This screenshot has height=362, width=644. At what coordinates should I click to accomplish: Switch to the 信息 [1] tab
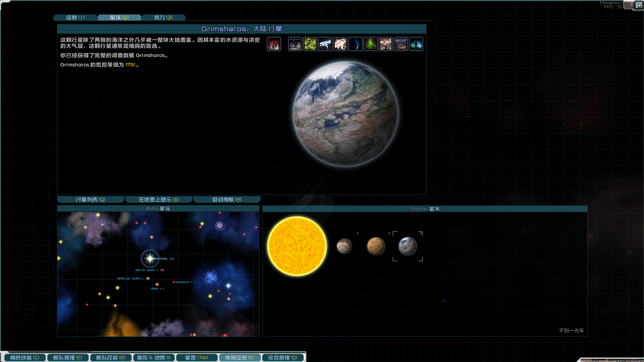point(75,17)
